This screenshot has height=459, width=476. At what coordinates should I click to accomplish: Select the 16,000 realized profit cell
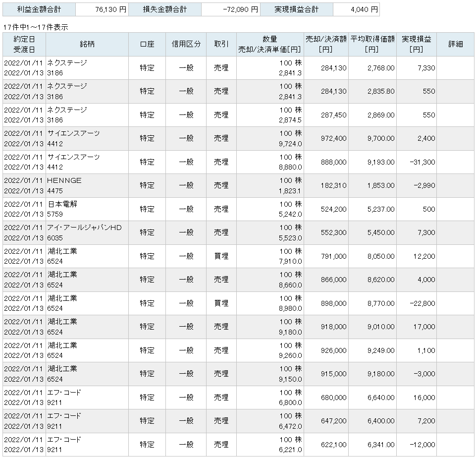417,398
